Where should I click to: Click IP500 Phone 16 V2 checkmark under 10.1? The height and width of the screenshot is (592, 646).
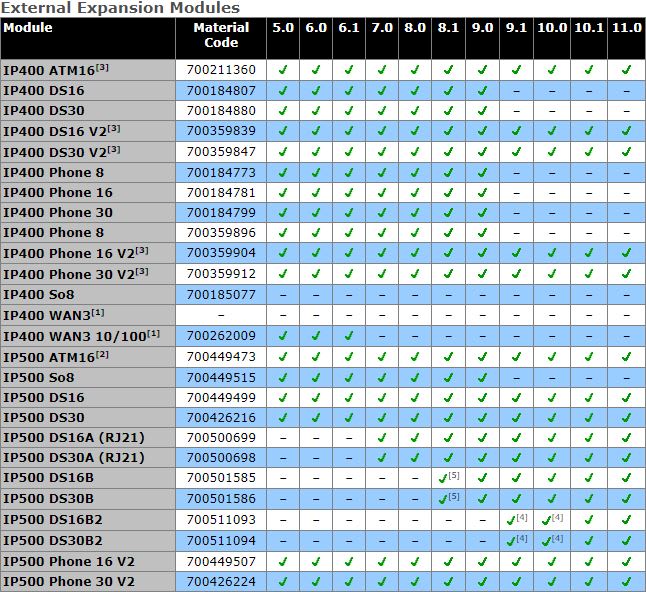pyautogui.click(x=589, y=561)
